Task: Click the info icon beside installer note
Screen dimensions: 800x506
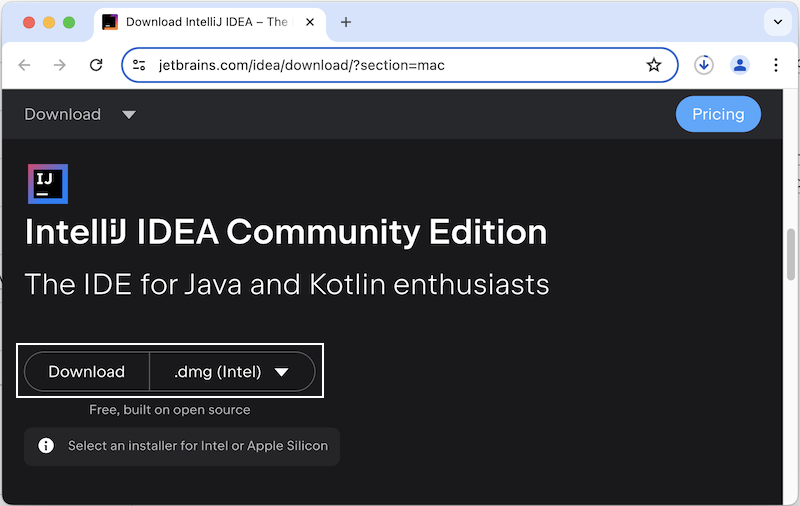Action: point(46,445)
